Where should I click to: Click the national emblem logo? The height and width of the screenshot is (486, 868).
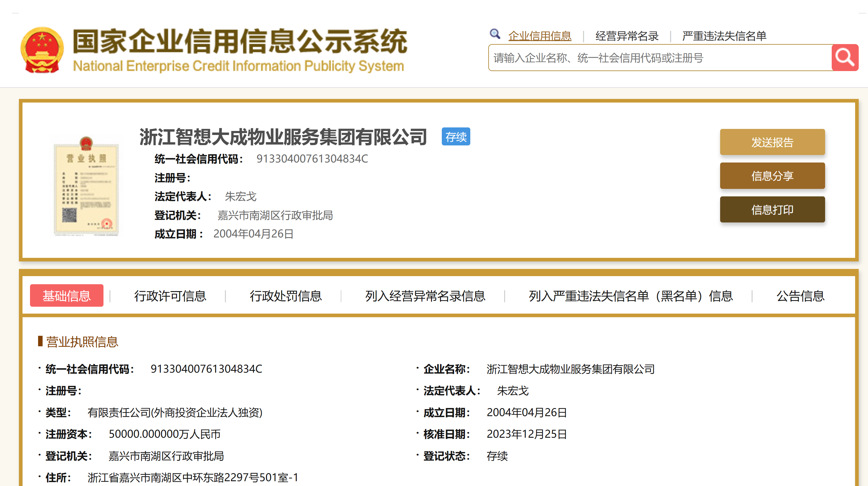pos(42,50)
